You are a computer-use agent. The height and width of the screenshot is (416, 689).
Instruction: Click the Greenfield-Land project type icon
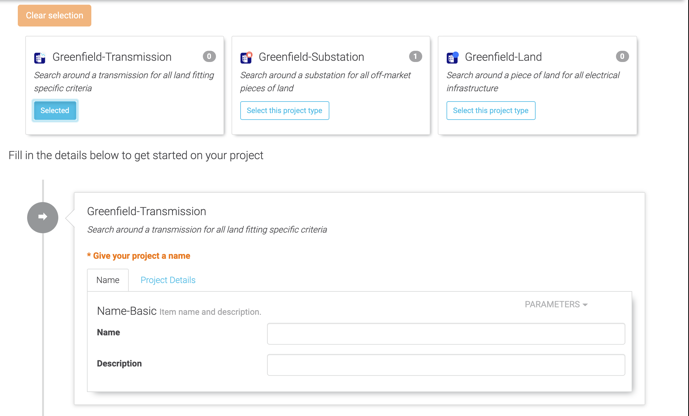(x=452, y=58)
